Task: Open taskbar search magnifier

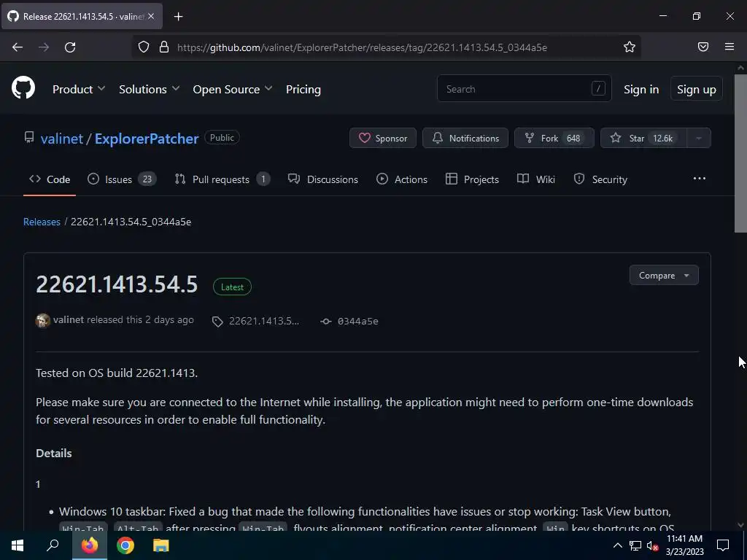Action: (x=53, y=545)
